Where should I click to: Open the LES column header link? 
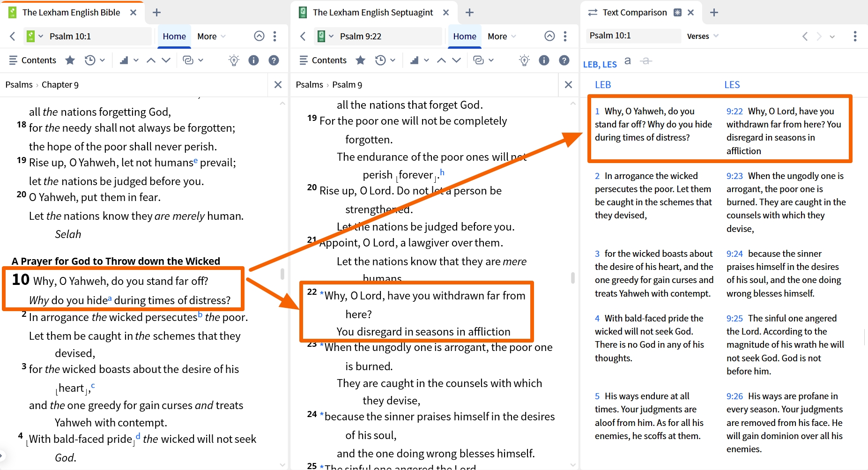pyautogui.click(x=732, y=85)
